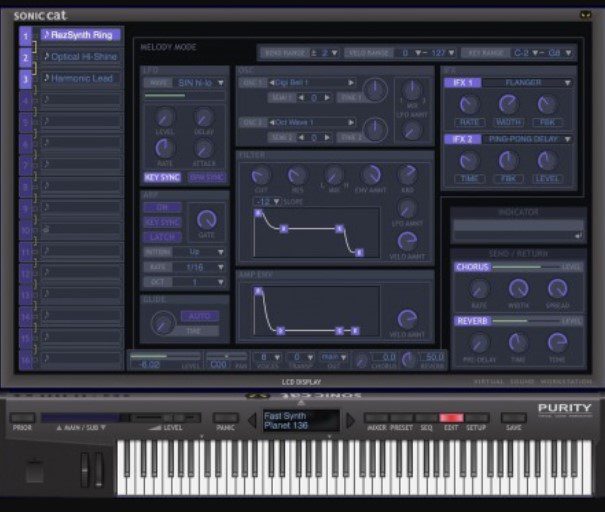Adjust the Filter Velo Amount knob

407,241
